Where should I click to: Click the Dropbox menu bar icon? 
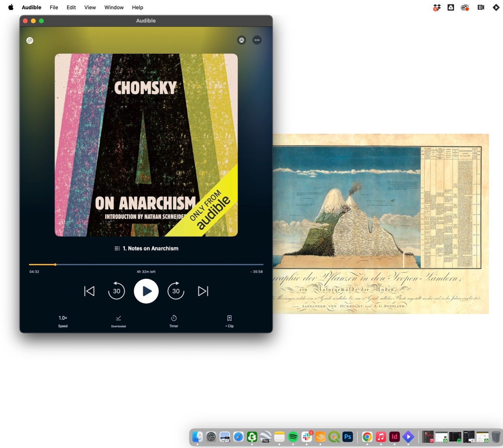pos(437,7)
